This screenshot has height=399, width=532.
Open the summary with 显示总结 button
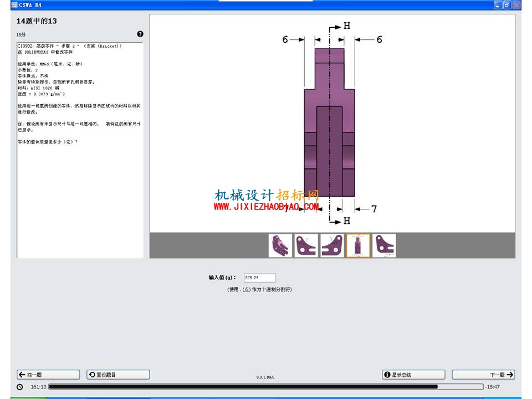[413, 375]
